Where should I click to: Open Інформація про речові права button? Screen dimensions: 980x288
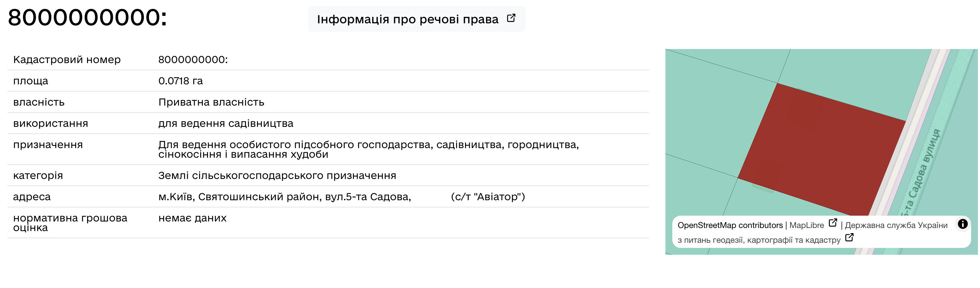(x=416, y=19)
